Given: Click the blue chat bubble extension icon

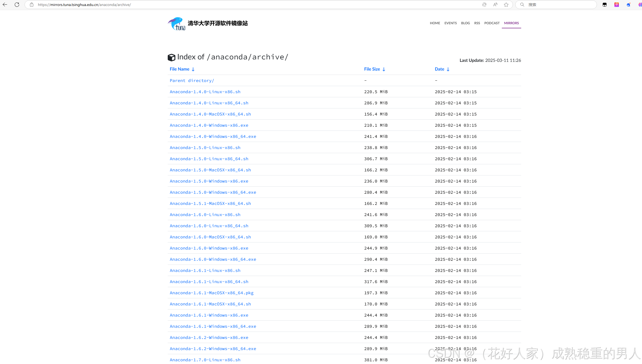Looking at the screenshot, I should (x=628, y=5).
